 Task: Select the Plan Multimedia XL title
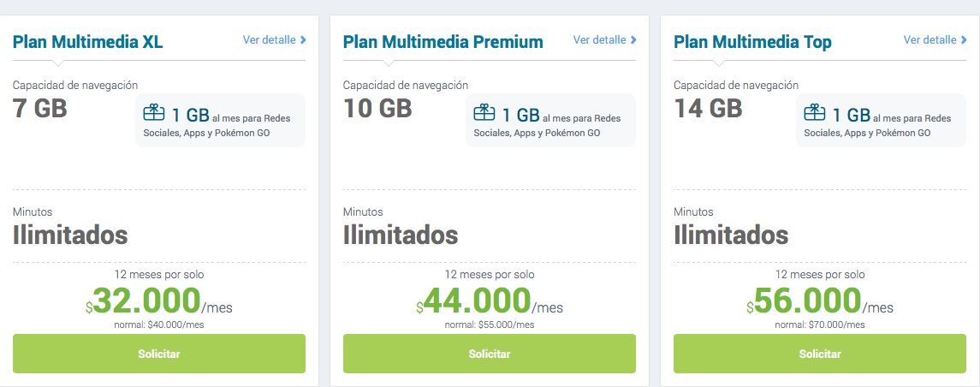point(87,42)
